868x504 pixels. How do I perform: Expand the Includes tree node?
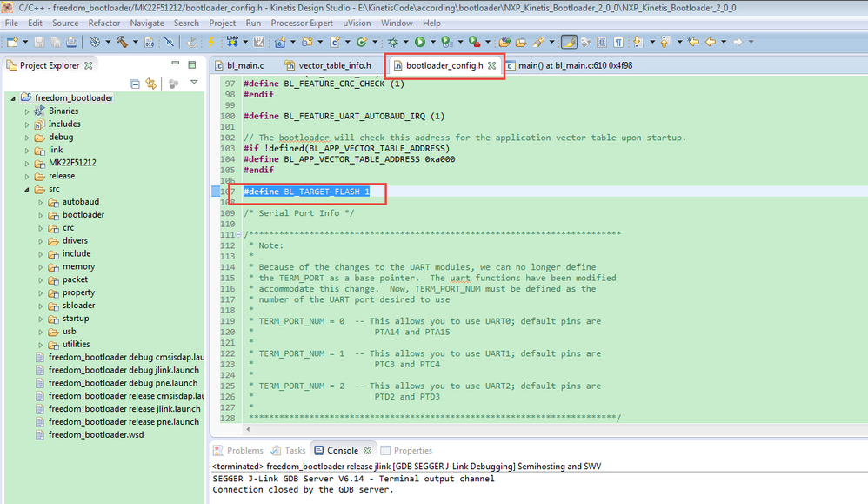click(x=27, y=124)
